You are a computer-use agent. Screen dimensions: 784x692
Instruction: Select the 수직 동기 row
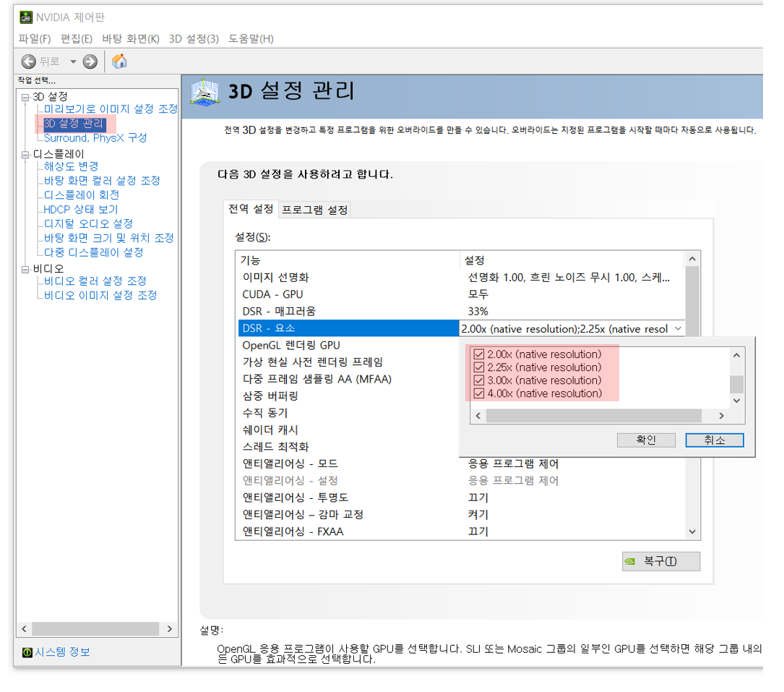[x=348, y=414]
